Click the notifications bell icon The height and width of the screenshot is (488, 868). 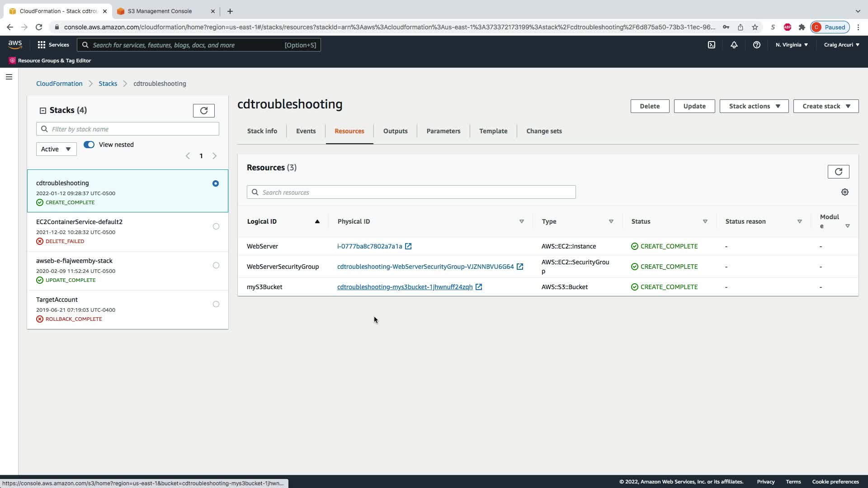(734, 45)
